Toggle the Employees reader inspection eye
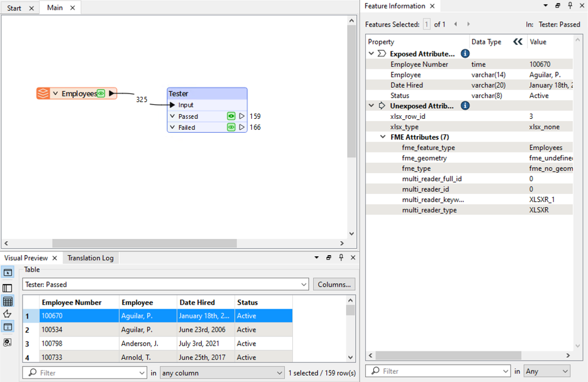The height and width of the screenshot is (382, 588). pos(101,93)
